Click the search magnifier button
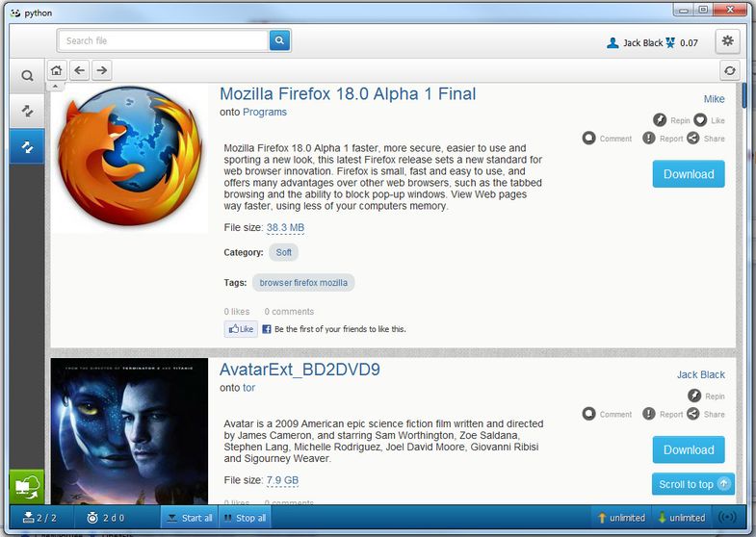Viewport: 756px width, 537px height. pyautogui.click(x=279, y=40)
